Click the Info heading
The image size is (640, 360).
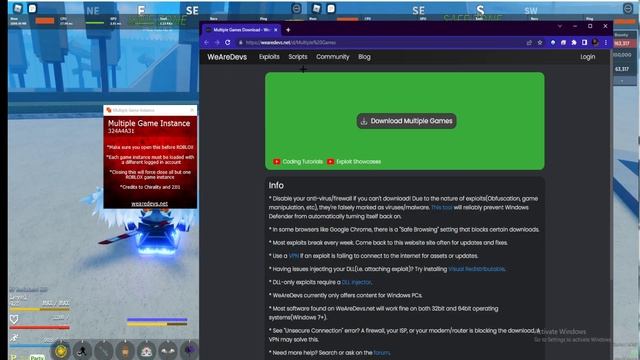click(276, 185)
